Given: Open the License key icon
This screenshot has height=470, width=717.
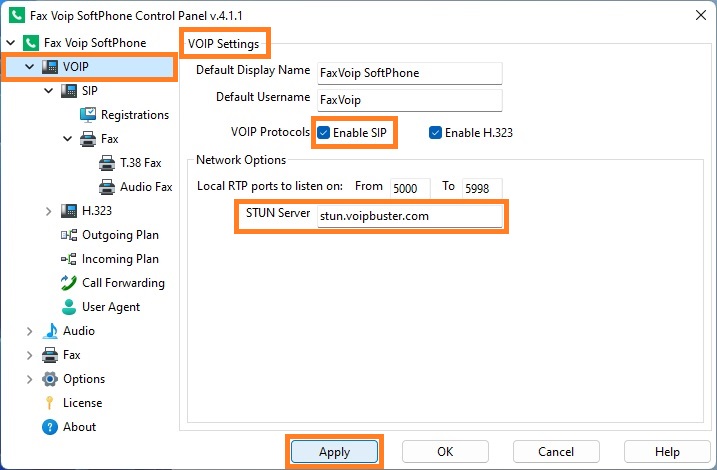Looking at the screenshot, I should [49, 403].
